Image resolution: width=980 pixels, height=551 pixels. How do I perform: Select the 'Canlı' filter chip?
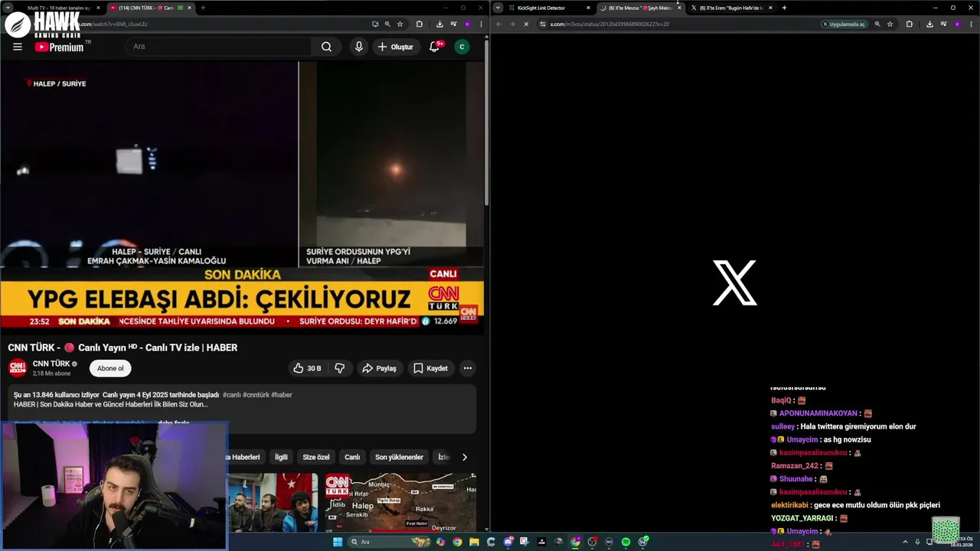coord(352,457)
